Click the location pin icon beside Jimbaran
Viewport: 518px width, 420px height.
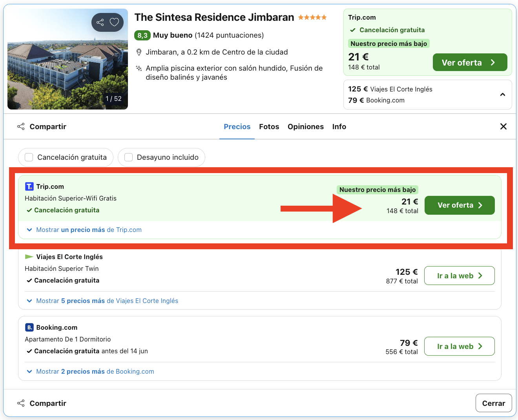tap(139, 52)
